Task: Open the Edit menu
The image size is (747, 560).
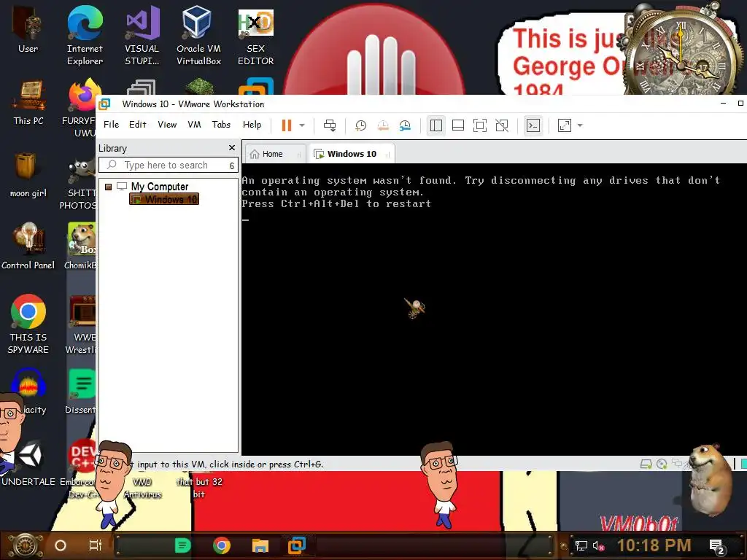Action: pyautogui.click(x=138, y=124)
